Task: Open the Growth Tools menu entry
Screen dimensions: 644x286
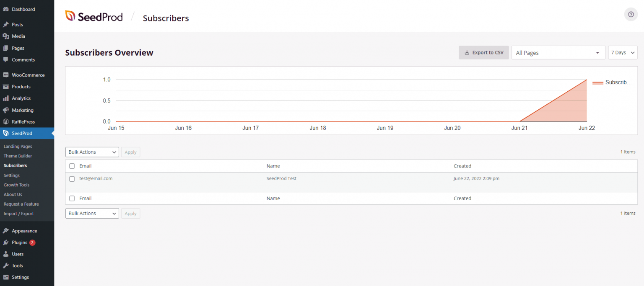Action: click(x=16, y=185)
